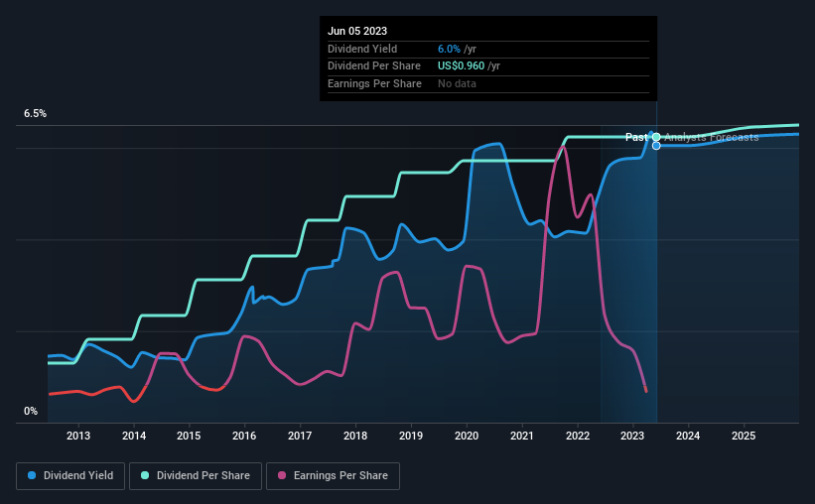Select the 2018 x-axis label

coord(355,436)
